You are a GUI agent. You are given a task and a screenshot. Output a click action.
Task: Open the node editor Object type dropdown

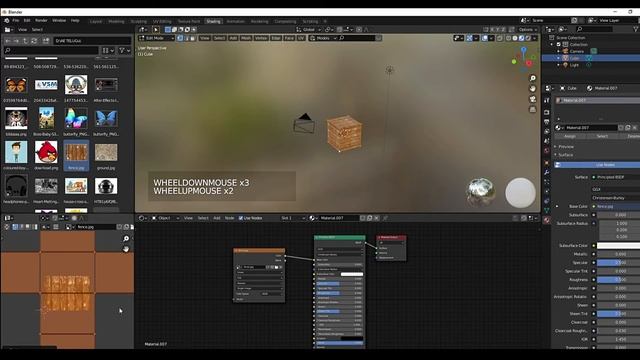click(165, 218)
